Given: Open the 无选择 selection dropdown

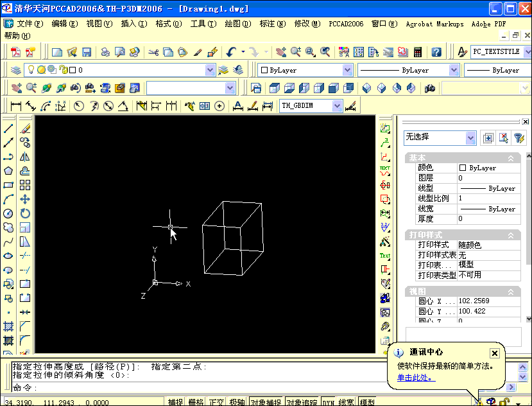Looking at the screenshot, I should (x=470, y=137).
